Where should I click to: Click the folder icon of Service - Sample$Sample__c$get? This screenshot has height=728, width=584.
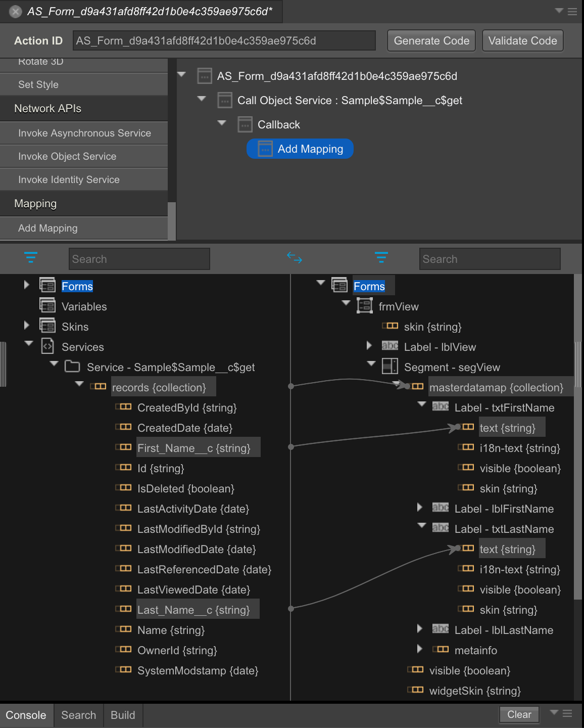(72, 366)
